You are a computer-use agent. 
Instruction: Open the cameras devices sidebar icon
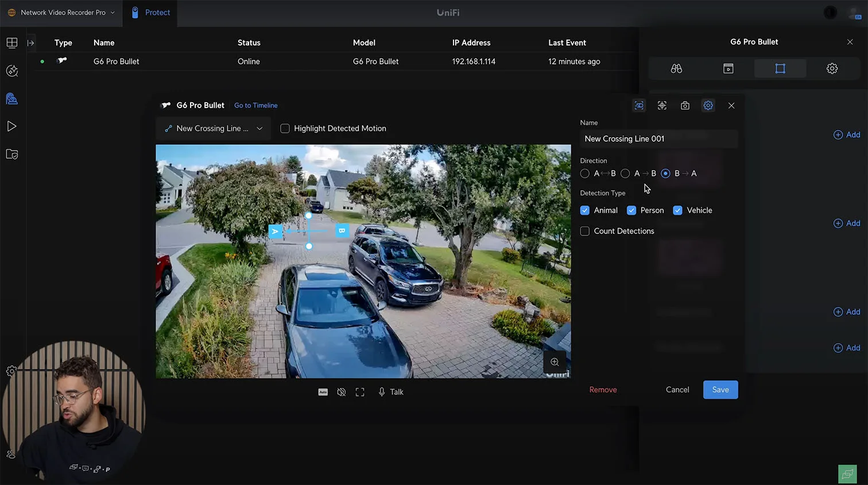(x=12, y=99)
